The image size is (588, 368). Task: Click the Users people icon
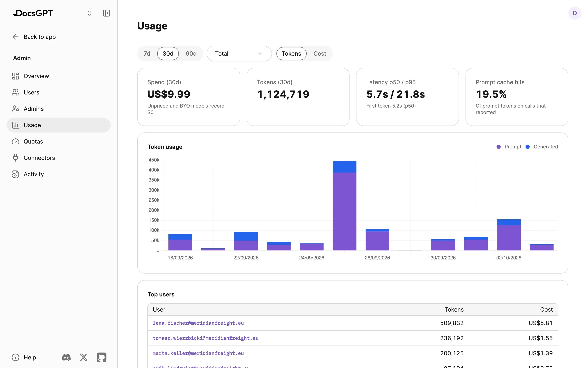(x=16, y=92)
